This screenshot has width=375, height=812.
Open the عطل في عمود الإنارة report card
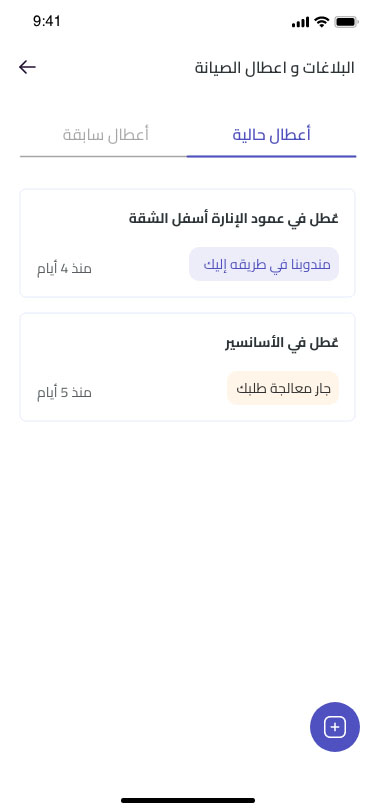click(188, 243)
